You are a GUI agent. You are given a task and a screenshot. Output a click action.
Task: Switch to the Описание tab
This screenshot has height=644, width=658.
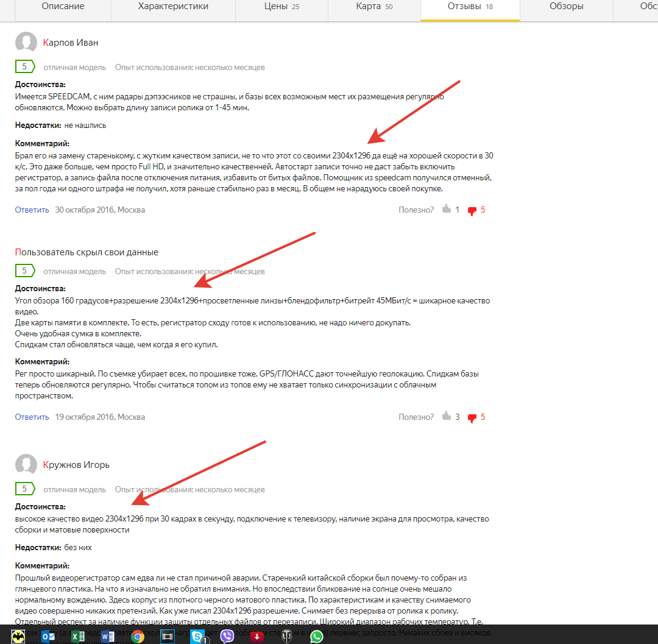tap(63, 6)
